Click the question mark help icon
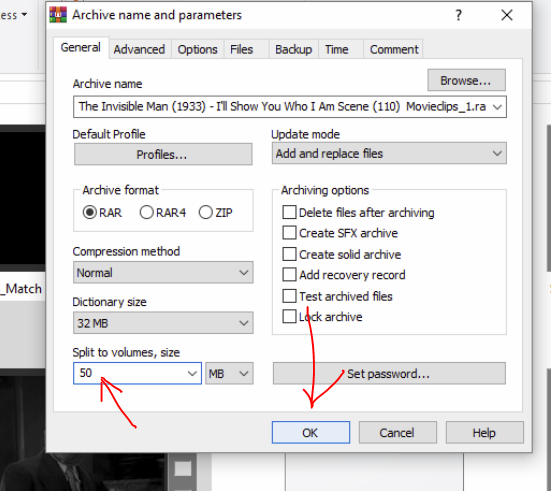The width and height of the screenshot is (551, 491). coord(459,15)
